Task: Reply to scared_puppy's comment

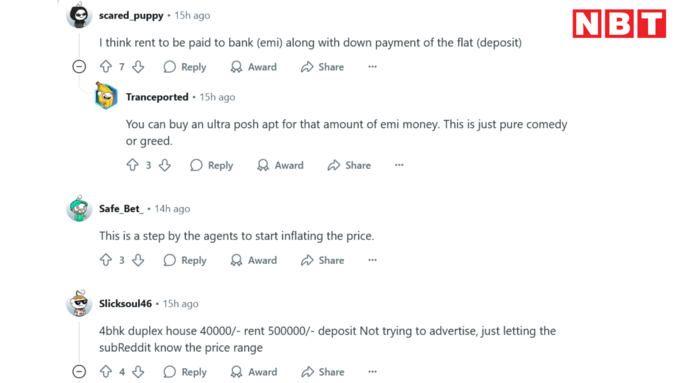Action: coord(185,67)
